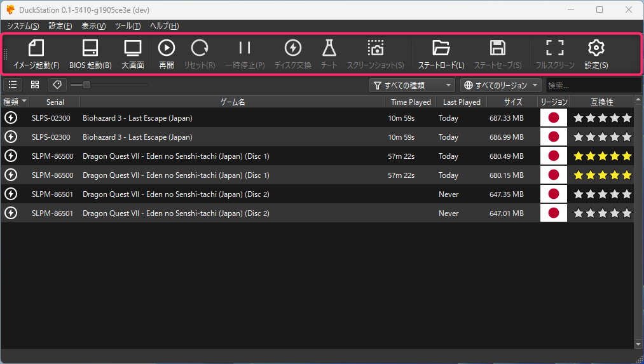644x364 pixels.
Task: Click disc icon of 680.49 MB row
Action: point(11,156)
